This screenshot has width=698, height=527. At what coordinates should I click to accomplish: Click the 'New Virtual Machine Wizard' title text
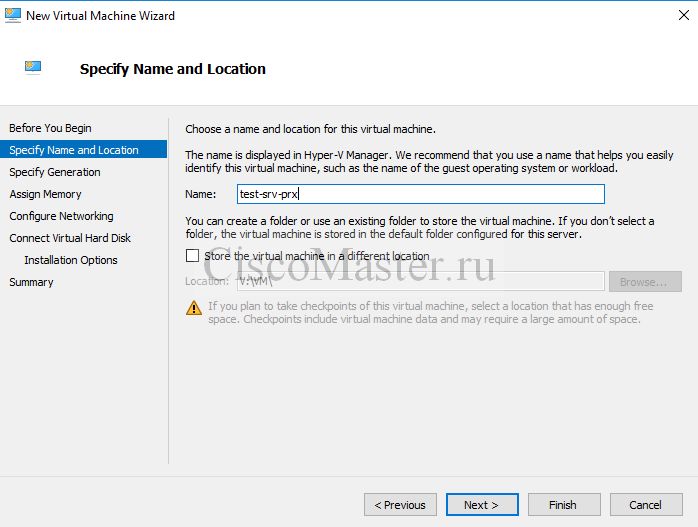click(101, 16)
